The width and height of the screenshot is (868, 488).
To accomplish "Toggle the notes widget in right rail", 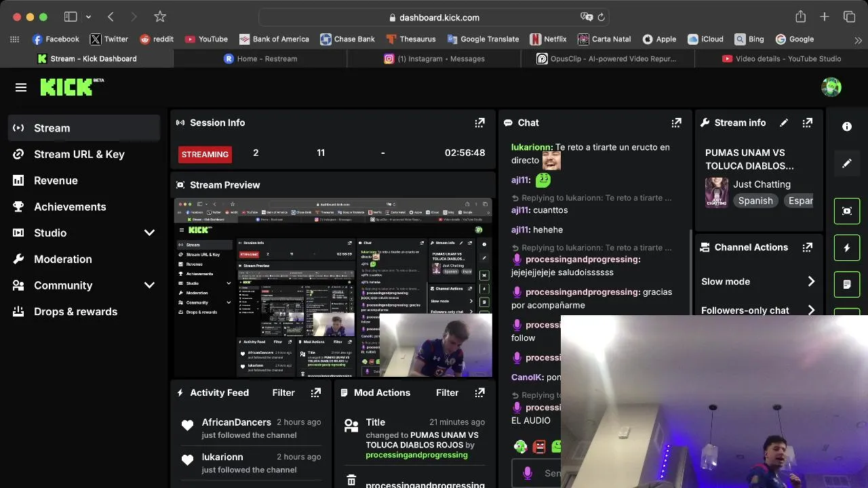I will (x=847, y=285).
